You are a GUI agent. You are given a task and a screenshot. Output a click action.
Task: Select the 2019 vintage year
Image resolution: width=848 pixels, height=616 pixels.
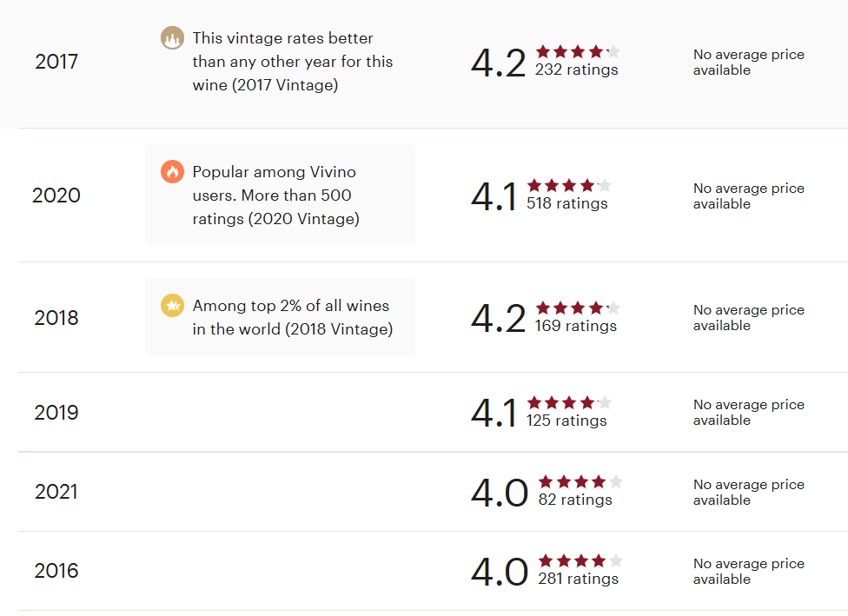[x=56, y=413]
